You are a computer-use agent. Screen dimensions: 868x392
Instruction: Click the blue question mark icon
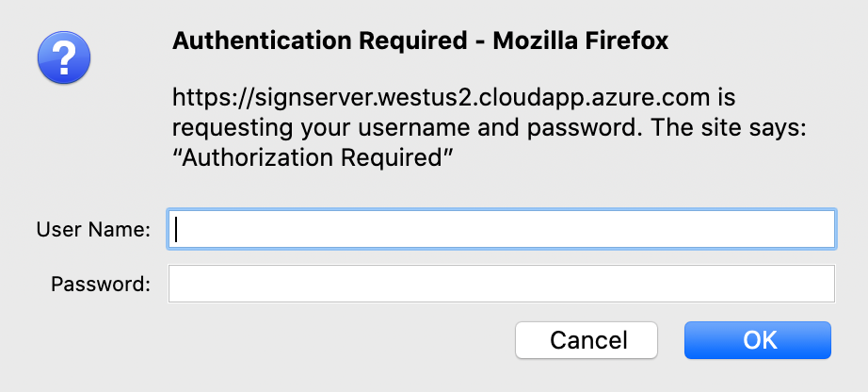63,57
